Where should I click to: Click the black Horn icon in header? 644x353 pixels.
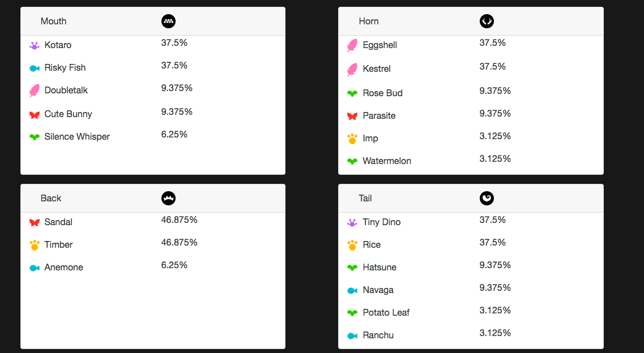(487, 21)
